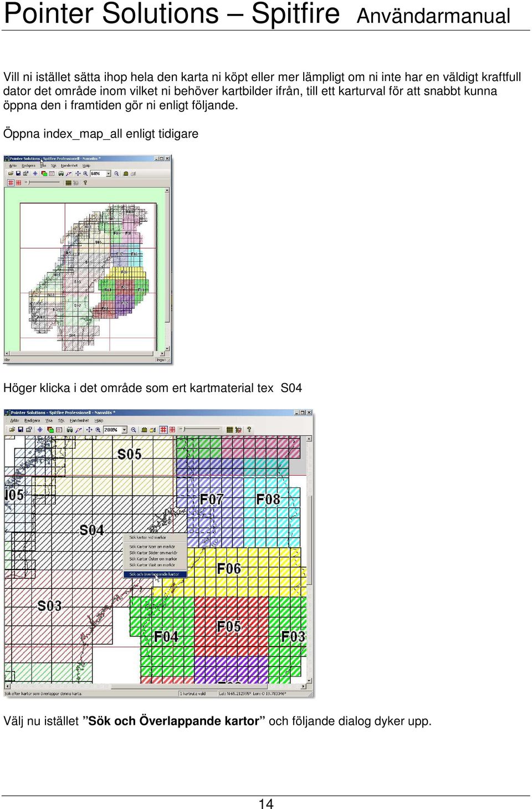
Task: Click the zoom-in magnifier in 60% window
Action: [85, 174]
